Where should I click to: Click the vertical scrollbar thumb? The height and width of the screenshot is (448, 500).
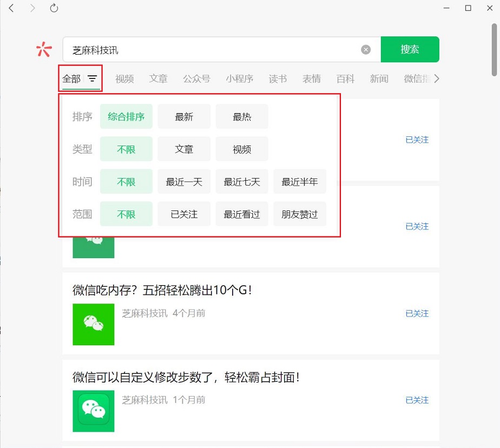pyautogui.click(x=495, y=50)
